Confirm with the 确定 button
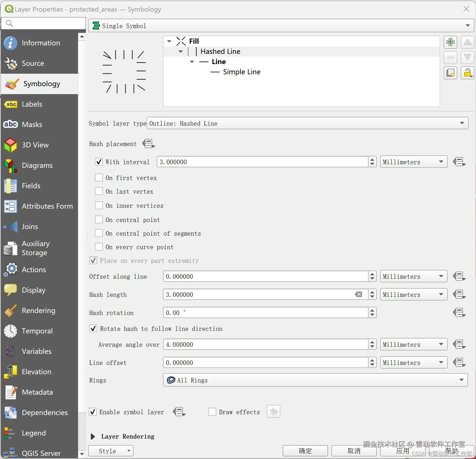The image size is (476, 459). (x=305, y=451)
